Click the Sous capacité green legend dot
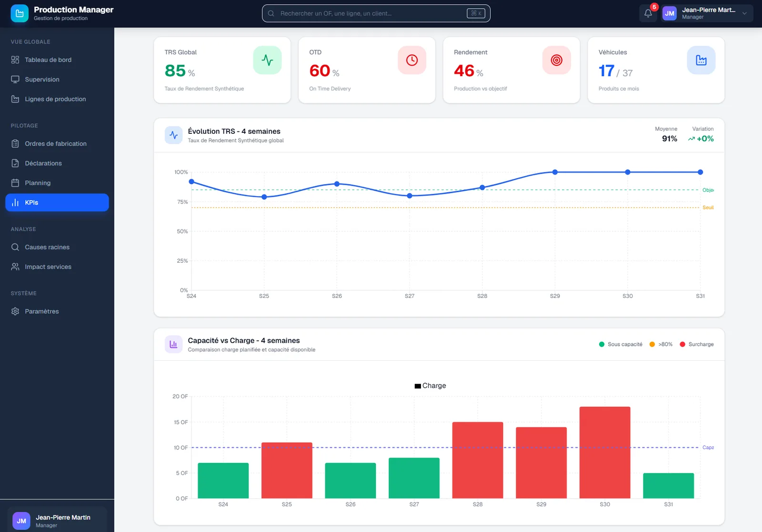Screen dimensions: 762x532 coord(602,345)
